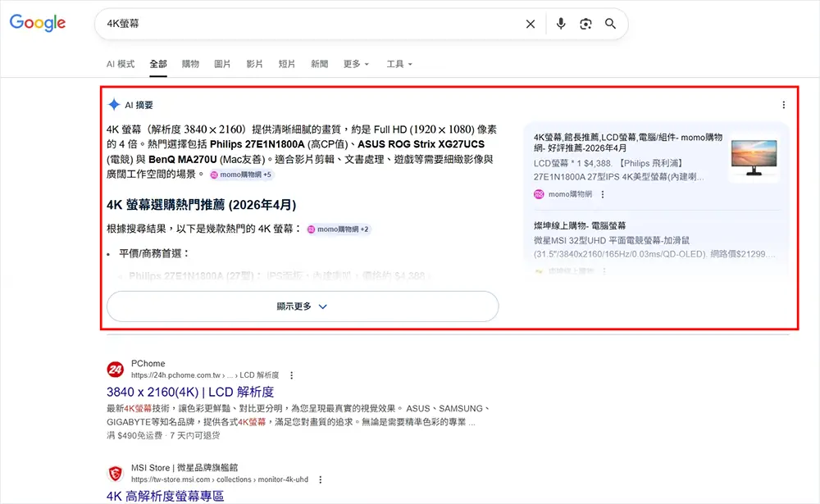
Task: Switch to the 圖片 search tab
Action: tap(222, 62)
